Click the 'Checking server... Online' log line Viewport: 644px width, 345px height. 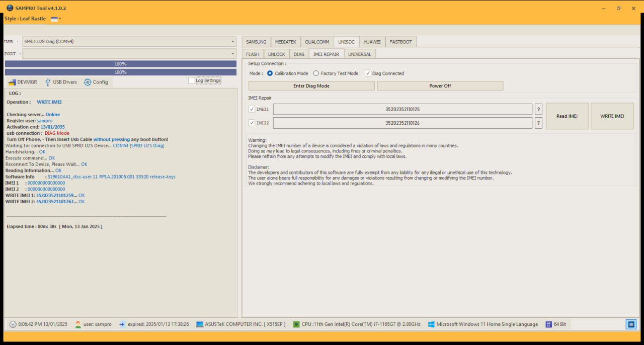click(33, 115)
